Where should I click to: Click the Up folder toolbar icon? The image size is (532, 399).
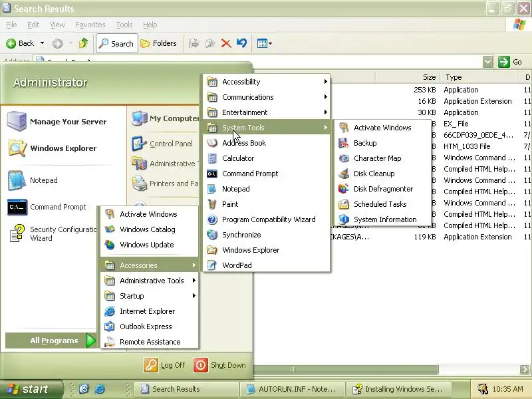[84, 43]
